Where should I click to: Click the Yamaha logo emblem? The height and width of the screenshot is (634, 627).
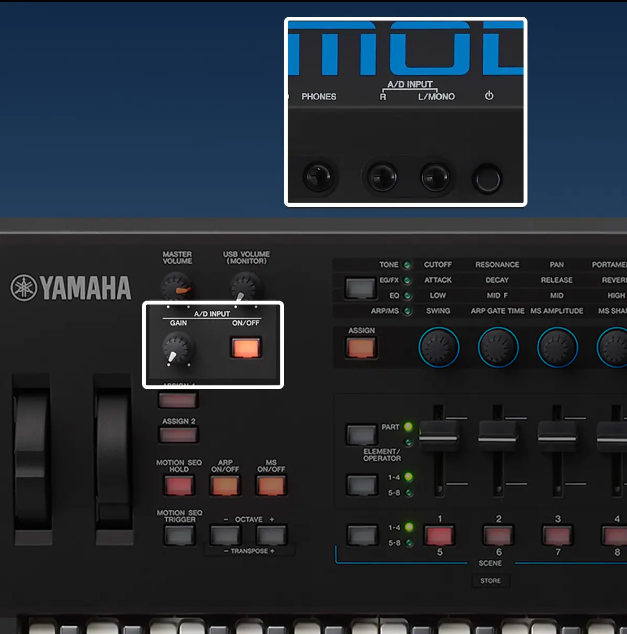pos(23,287)
